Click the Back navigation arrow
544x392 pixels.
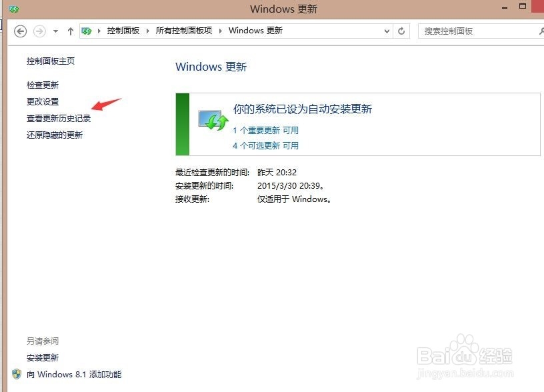[21, 31]
